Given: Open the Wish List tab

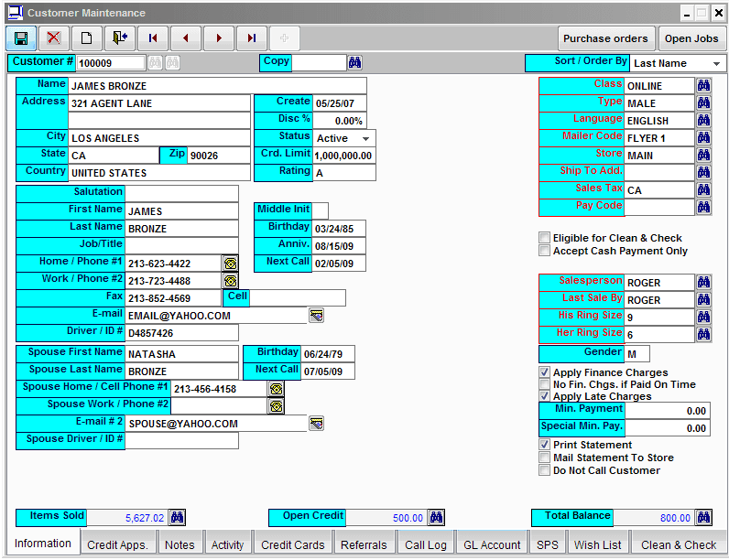Looking at the screenshot, I should click(x=597, y=544).
